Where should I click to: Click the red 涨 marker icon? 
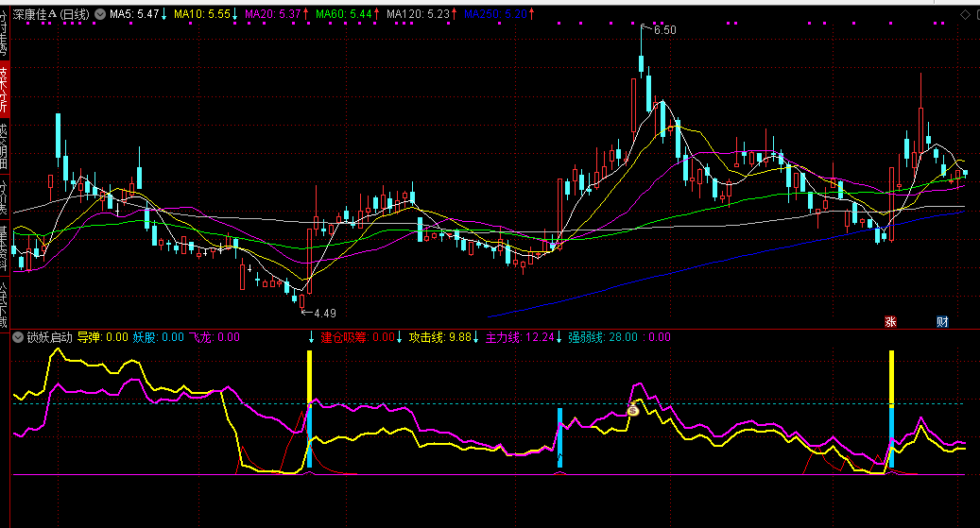(890, 321)
